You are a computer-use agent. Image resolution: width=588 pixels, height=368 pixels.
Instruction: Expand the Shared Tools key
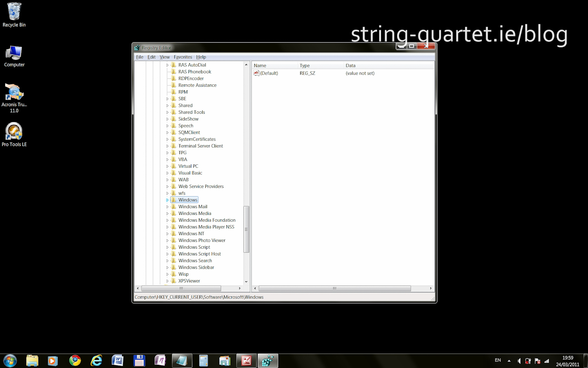click(167, 112)
